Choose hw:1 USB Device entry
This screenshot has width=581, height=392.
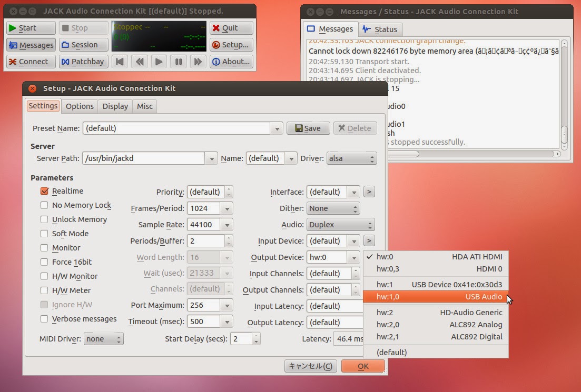click(436, 284)
